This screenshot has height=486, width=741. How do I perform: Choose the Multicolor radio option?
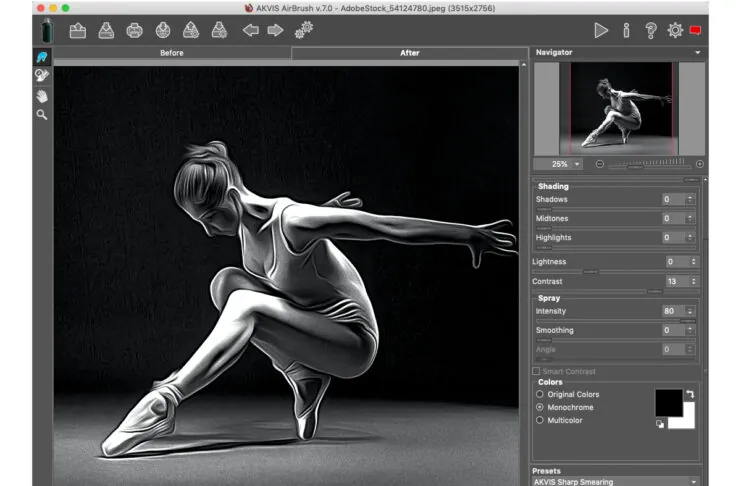[541, 420]
